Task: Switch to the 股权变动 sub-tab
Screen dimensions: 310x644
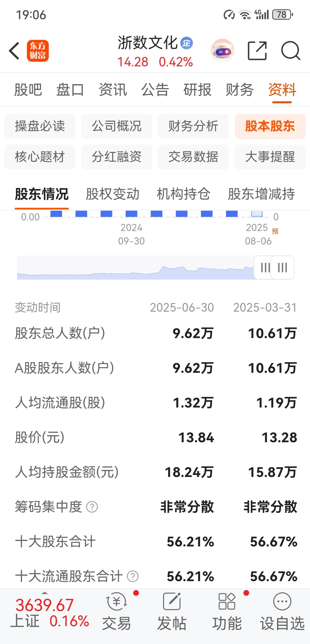Action: [x=113, y=194]
